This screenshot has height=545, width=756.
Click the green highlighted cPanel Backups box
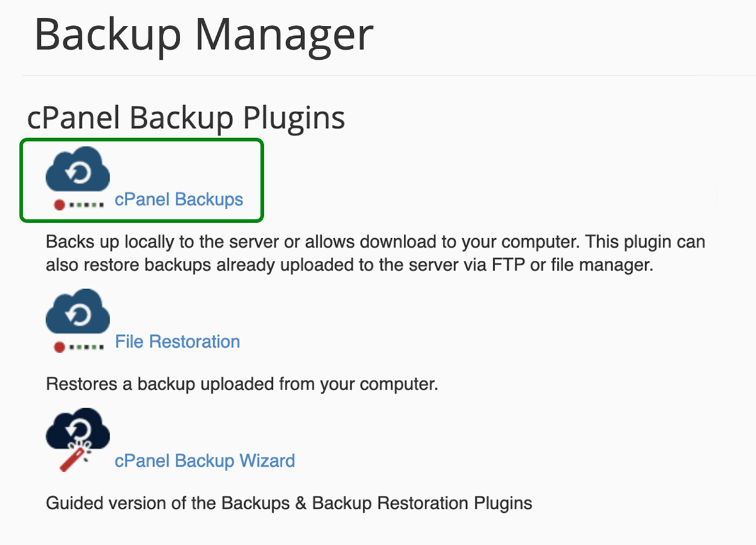pos(142,180)
